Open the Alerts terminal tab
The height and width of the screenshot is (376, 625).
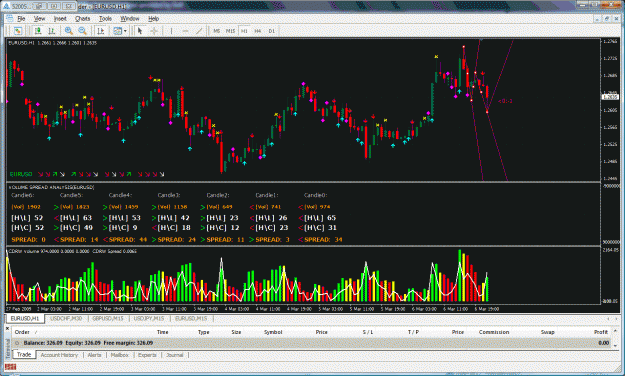pyautogui.click(x=94, y=355)
